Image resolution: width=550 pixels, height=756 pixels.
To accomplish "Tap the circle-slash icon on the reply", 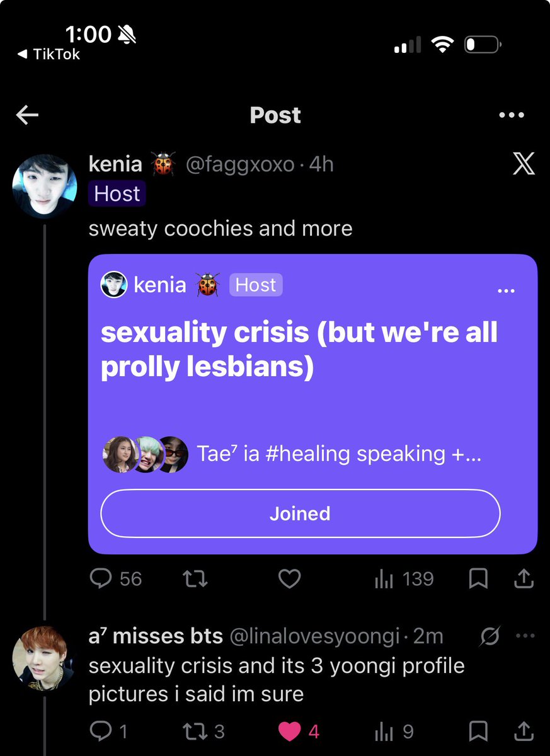I will pyautogui.click(x=490, y=637).
